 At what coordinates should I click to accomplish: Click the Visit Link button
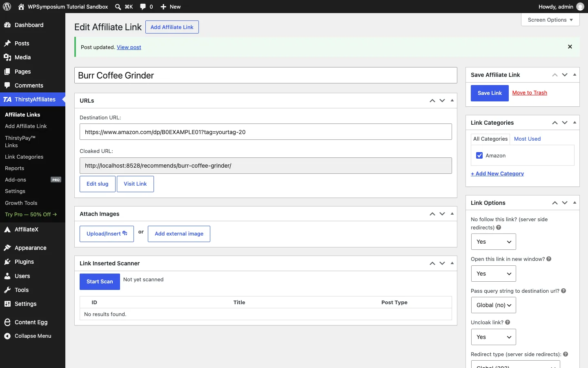click(x=135, y=184)
